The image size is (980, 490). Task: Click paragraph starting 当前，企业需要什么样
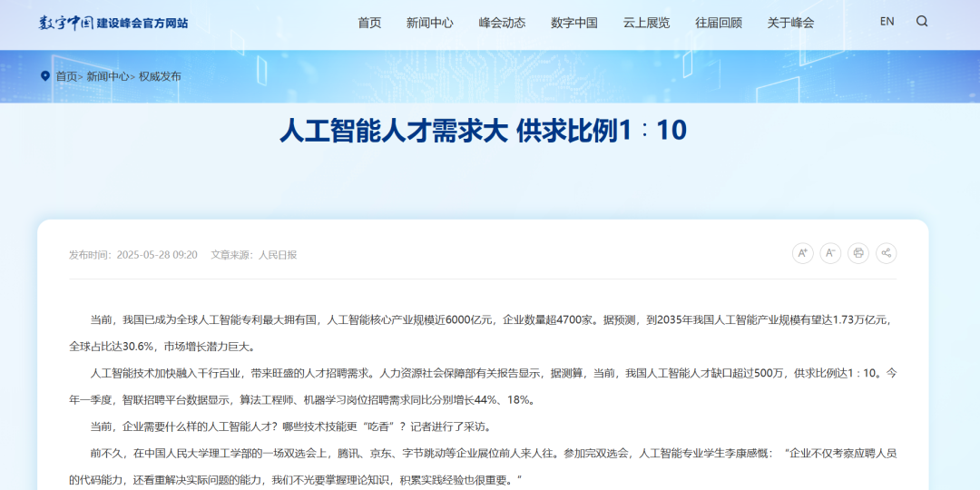click(x=290, y=426)
